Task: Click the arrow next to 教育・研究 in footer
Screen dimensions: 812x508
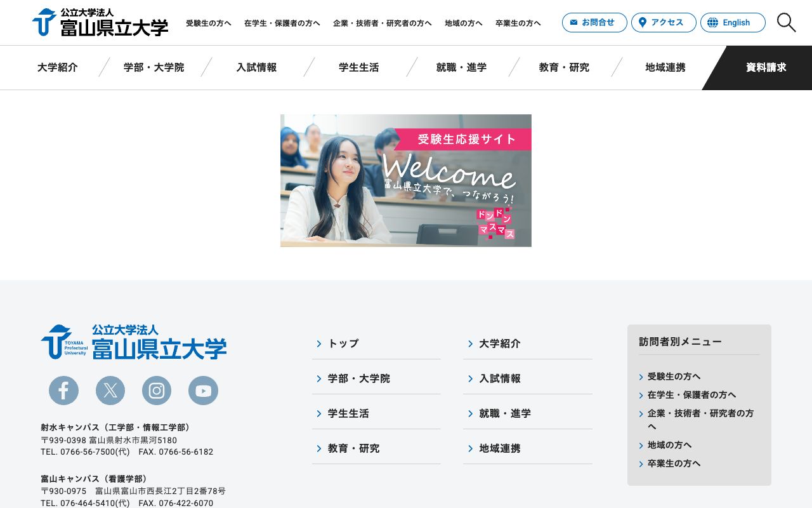Action: (x=319, y=448)
